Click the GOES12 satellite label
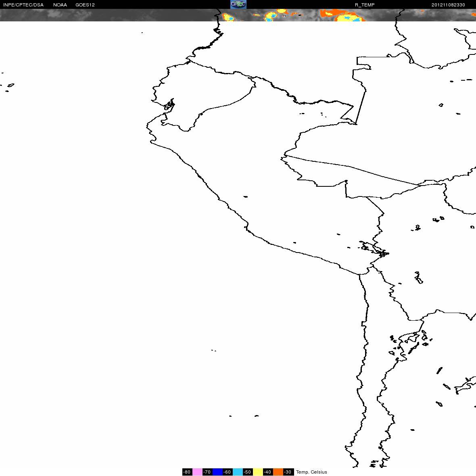Screen dimensions: 476x476 point(85,5)
